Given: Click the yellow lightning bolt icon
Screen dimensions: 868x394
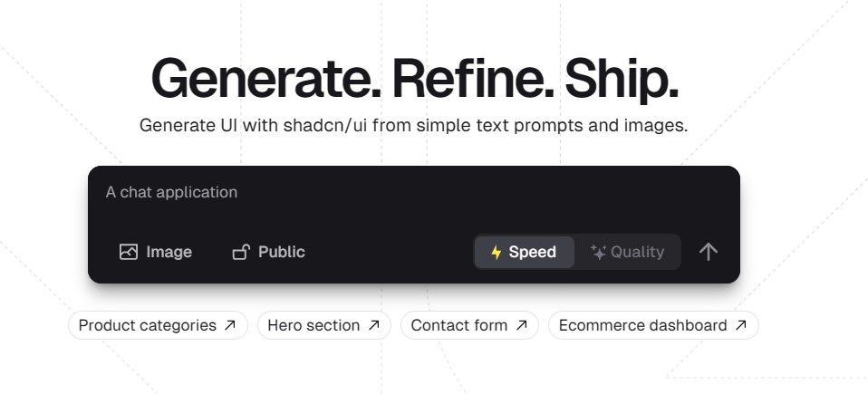Looking at the screenshot, I should pos(496,253).
